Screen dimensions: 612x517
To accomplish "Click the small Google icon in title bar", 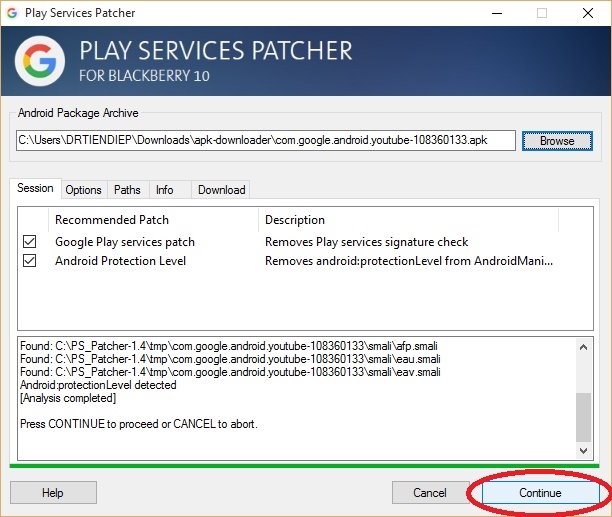I will tap(11, 13).
